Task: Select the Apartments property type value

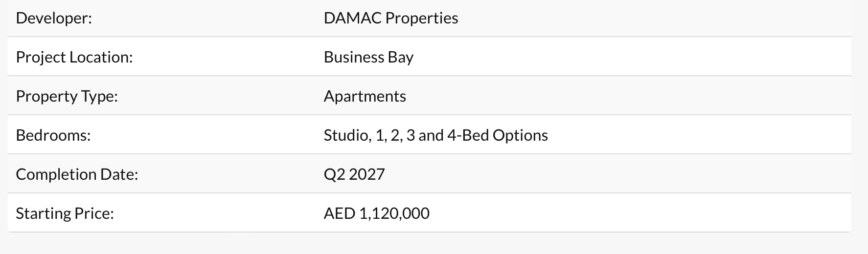Action: point(365,96)
